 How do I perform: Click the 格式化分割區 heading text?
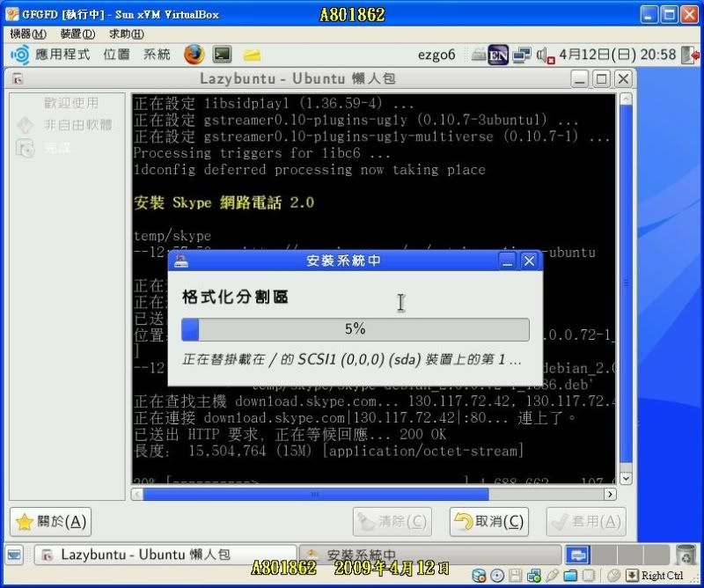pos(235,297)
